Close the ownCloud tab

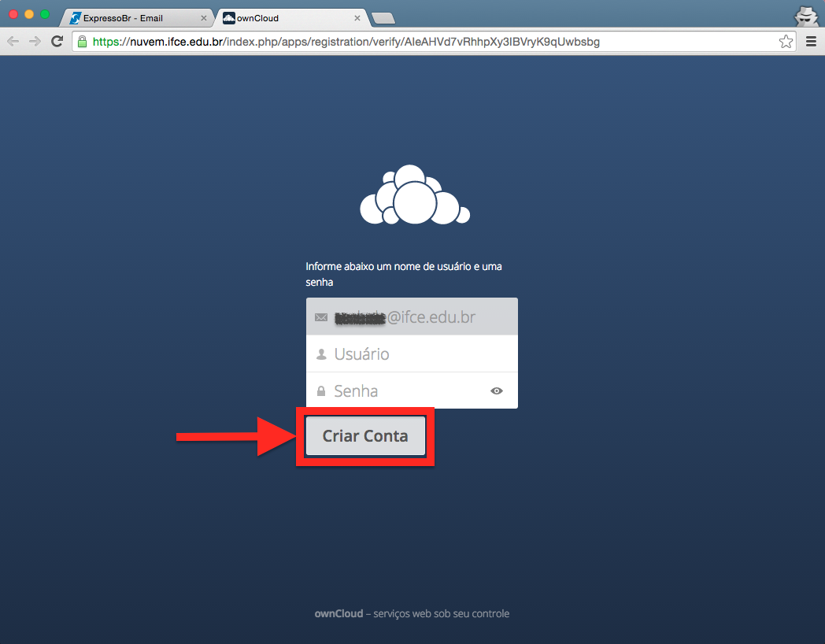click(357, 18)
